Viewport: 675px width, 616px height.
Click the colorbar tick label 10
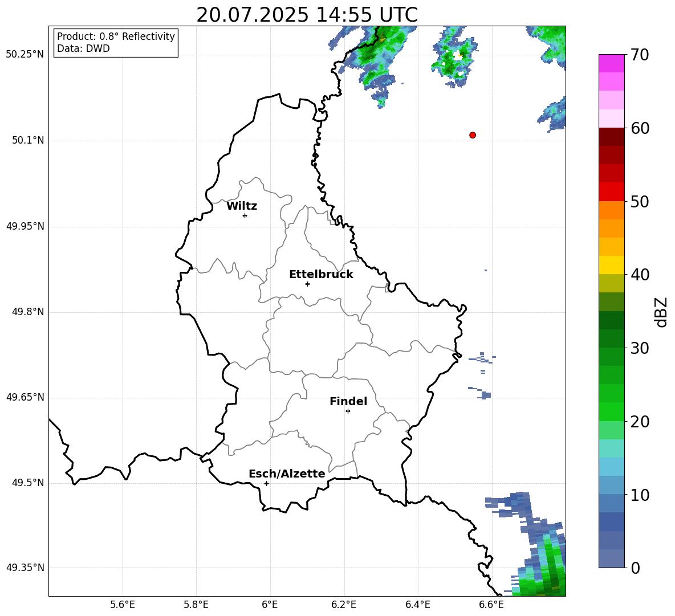[640, 495]
